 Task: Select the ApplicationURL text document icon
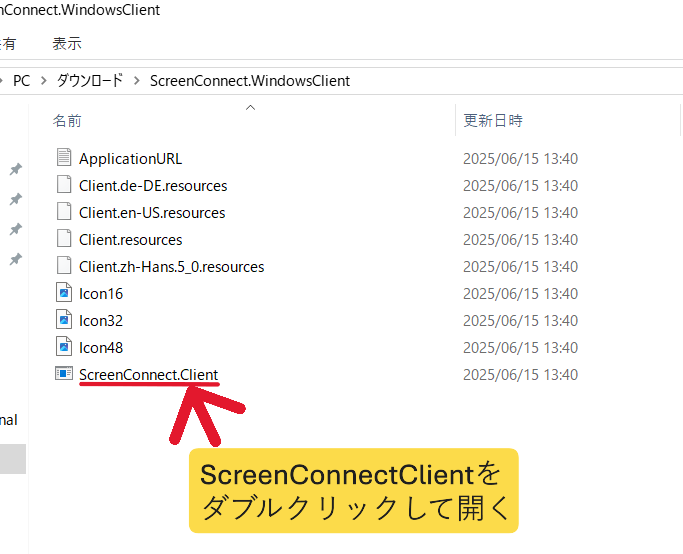64,157
